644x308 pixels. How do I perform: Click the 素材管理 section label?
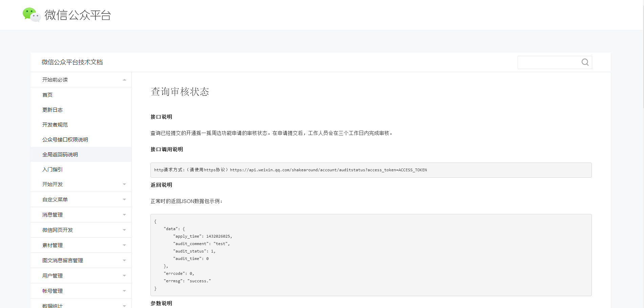(53, 245)
